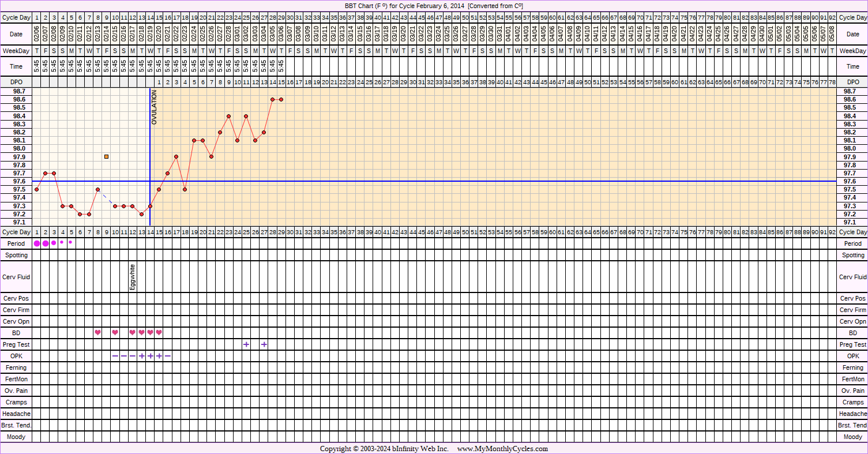Click the positive OPK plus on cycle day 13
Viewport: 868px width, 454px height.
pyautogui.click(x=141, y=356)
